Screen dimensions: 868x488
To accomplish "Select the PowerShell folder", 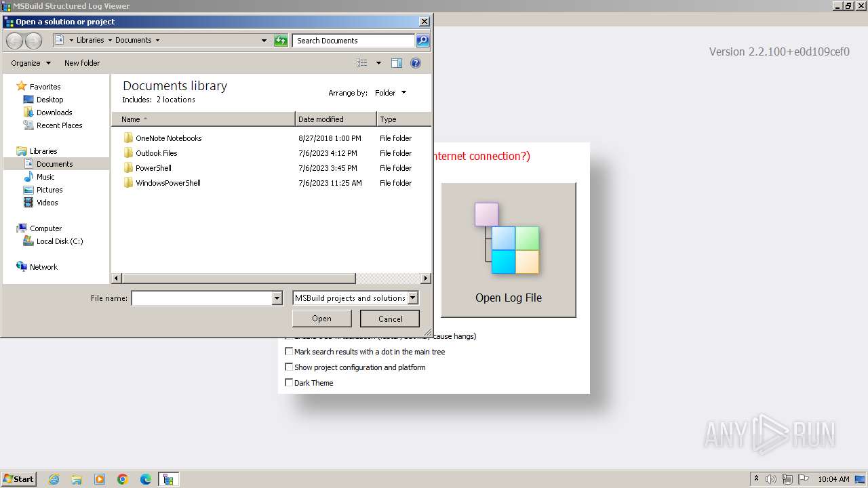I will pyautogui.click(x=153, y=168).
